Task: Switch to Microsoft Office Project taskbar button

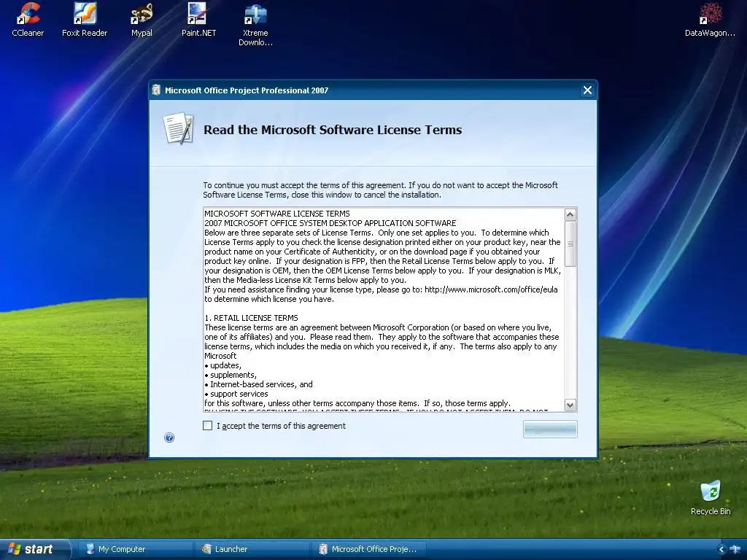Action: 368,549
